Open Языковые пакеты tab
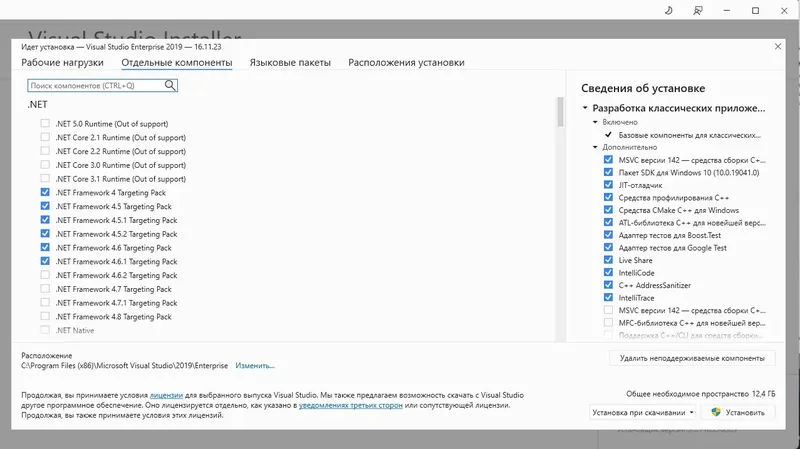 coord(290,62)
